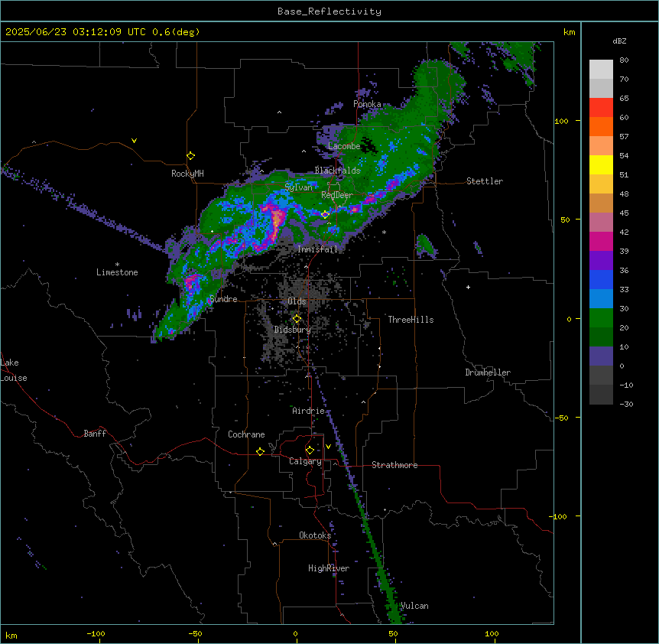The image size is (659, 644).
Task: Click the Banff label
Action: click(x=95, y=434)
